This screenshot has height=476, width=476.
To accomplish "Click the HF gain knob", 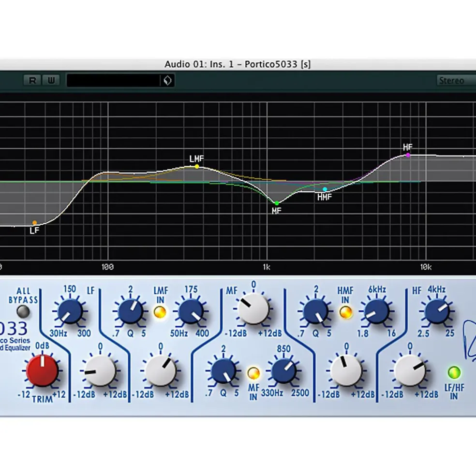I will pos(410,371).
